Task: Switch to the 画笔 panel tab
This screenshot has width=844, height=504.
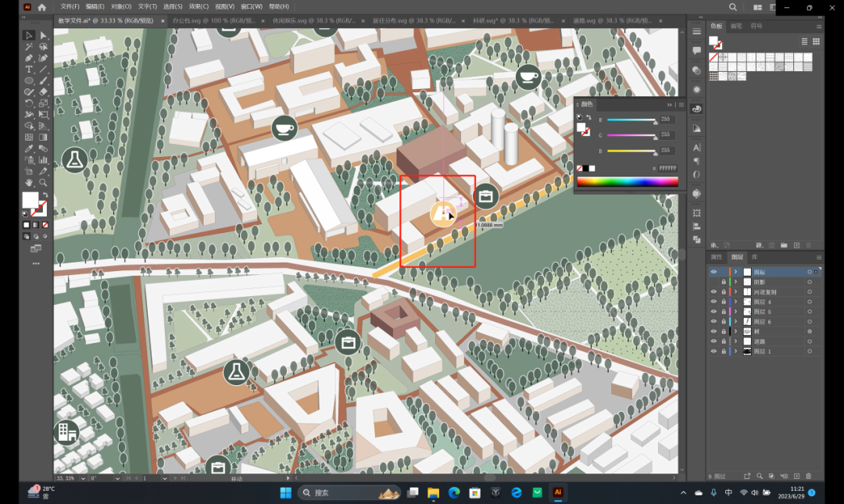Action: click(x=736, y=26)
